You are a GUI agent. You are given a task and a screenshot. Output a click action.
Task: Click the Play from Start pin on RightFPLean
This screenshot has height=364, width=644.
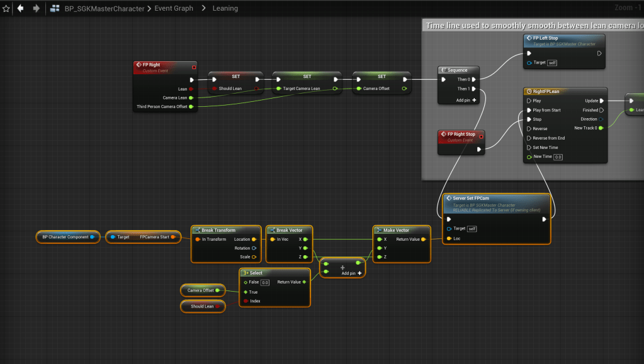pyautogui.click(x=529, y=110)
